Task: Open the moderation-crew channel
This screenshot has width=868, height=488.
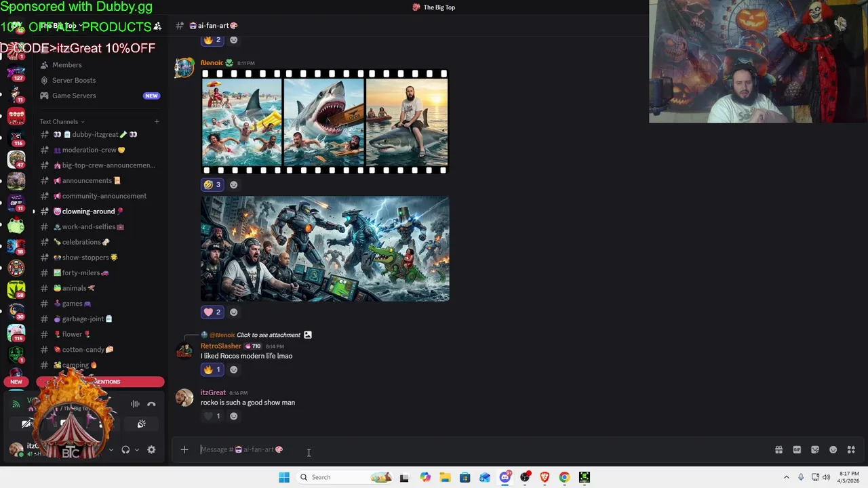Action: 89,150
